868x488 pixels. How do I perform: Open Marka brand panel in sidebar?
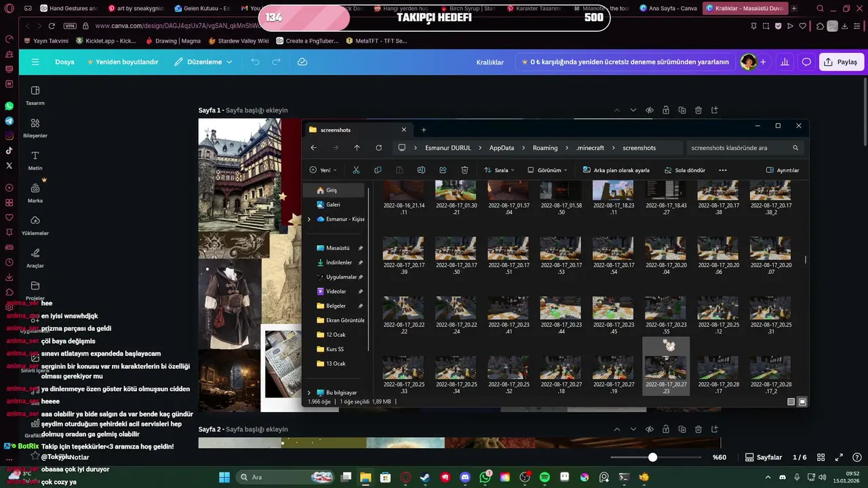[x=35, y=193]
